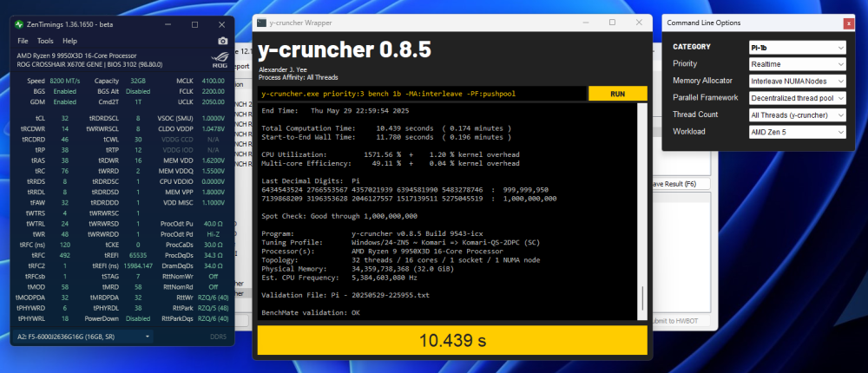Viewport: 868px width, 373px height.
Task: Click the tRFC value 492
Action: [65, 255]
